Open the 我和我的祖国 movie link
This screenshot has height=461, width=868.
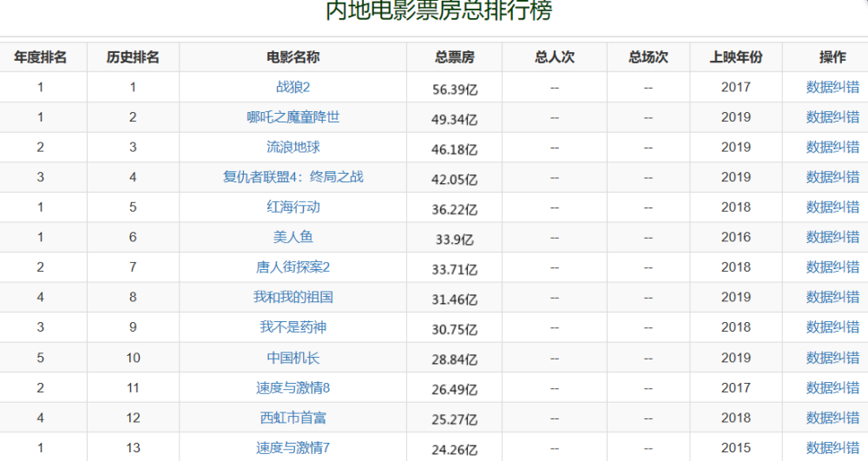pyautogui.click(x=293, y=297)
